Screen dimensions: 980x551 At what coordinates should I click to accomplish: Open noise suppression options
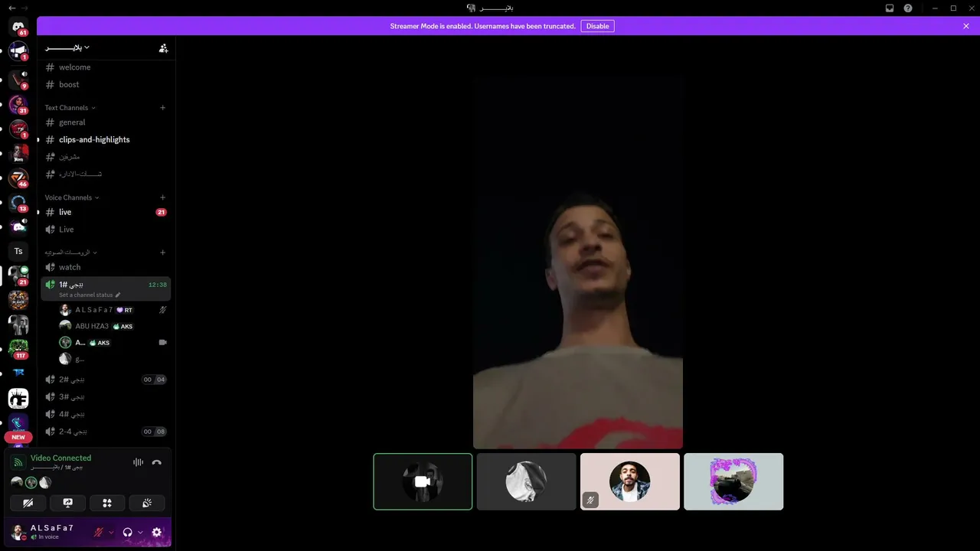[138, 462]
